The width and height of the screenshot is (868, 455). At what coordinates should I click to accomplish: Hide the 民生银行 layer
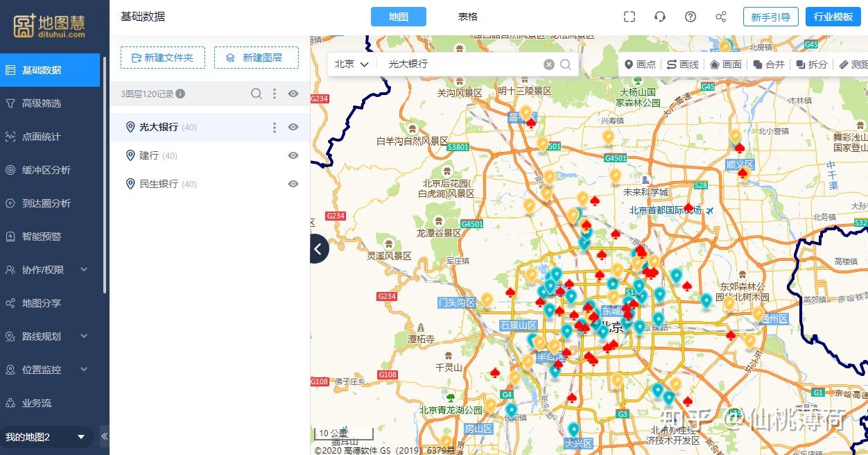(x=293, y=184)
